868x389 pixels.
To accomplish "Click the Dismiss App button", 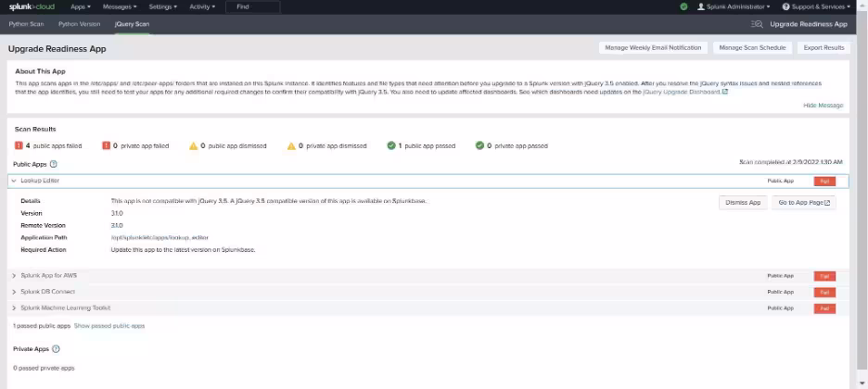I will coord(742,203).
